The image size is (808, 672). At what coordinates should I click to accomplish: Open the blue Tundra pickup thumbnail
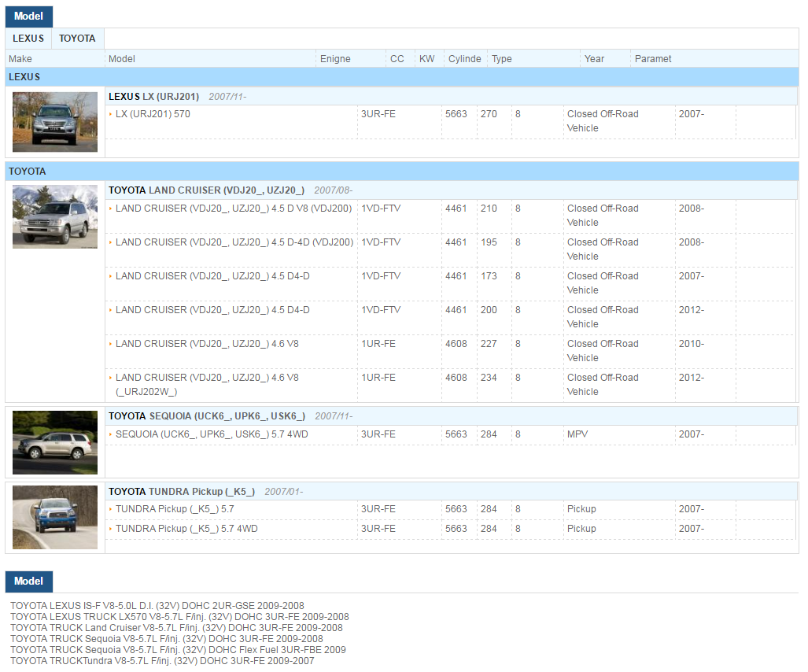[x=54, y=517]
